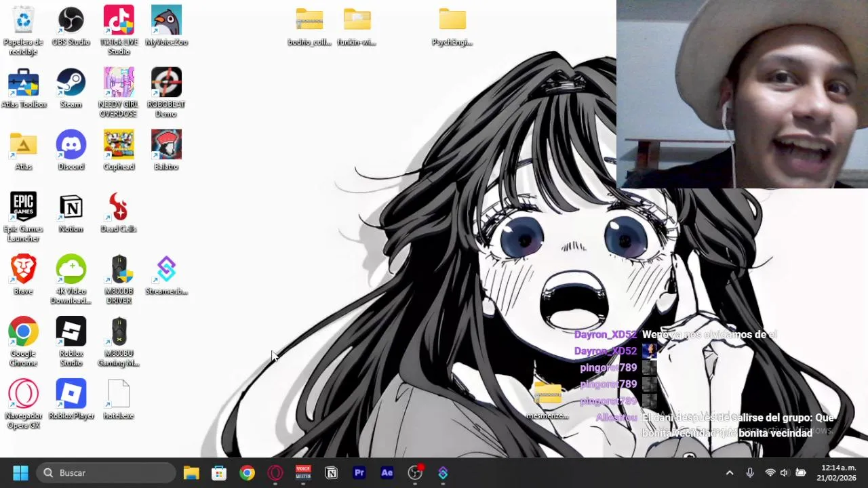Image resolution: width=868 pixels, height=488 pixels.
Task: Click the microphone tray icon
Action: [x=750, y=472]
